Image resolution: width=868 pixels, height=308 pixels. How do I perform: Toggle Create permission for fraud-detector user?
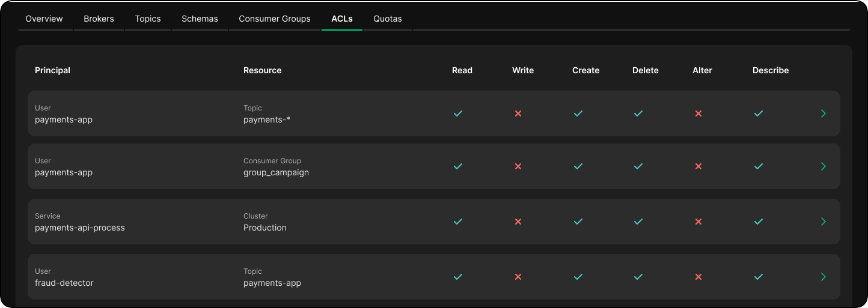coord(578,277)
